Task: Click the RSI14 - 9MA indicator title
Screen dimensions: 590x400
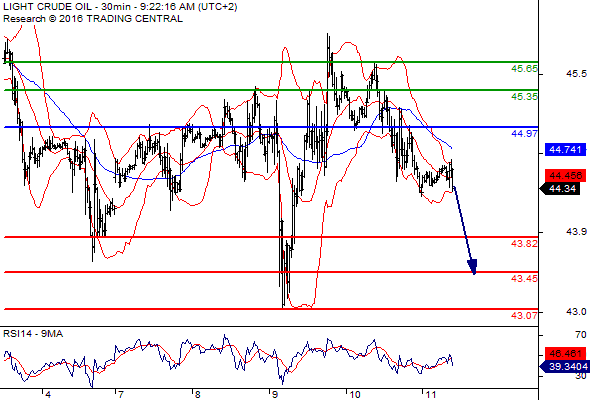Action: tap(33, 334)
